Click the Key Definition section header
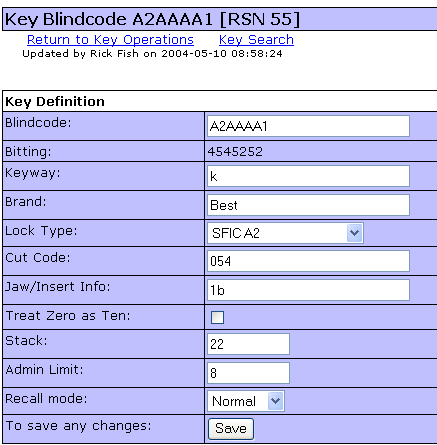The width and height of the screenshot is (437, 445). pos(55,101)
